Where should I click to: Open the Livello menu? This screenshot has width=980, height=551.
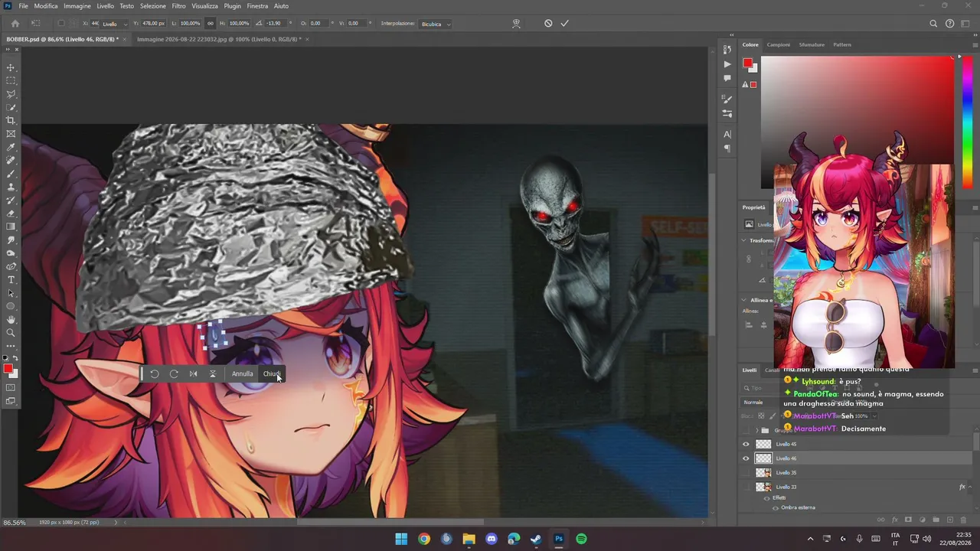coord(106,6)
